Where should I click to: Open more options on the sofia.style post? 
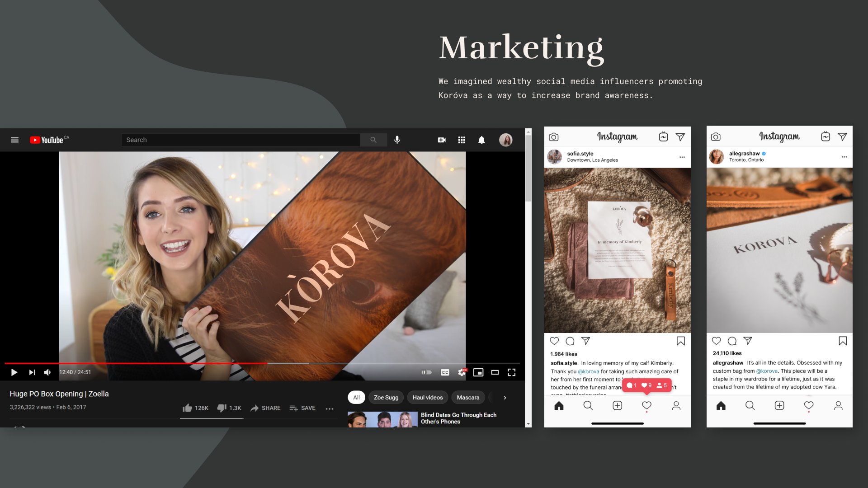(682, 157)
